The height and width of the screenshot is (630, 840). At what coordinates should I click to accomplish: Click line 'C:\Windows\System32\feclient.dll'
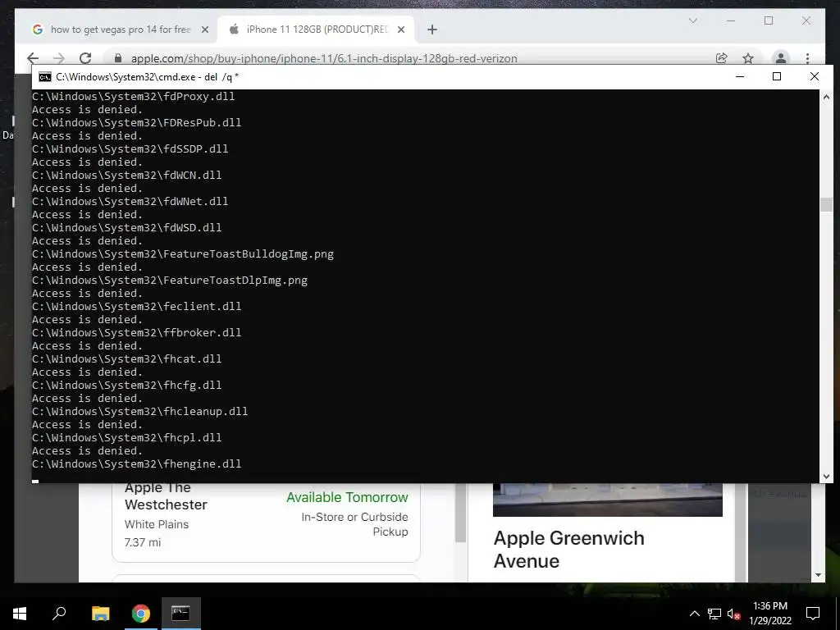[137, 307]
